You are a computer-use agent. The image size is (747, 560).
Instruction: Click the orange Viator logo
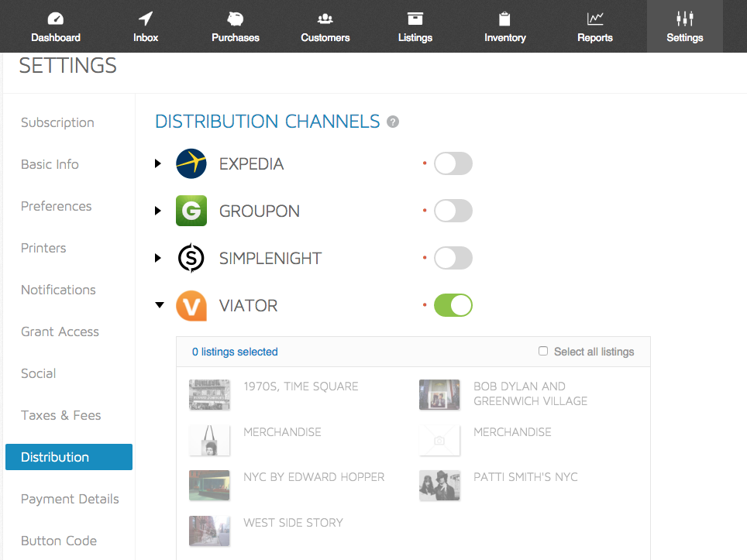point(191,305)
